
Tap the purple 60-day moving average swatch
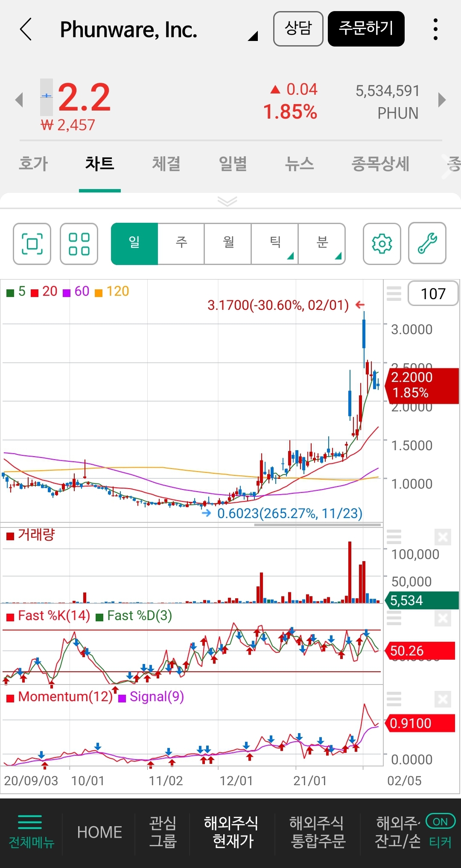click(67, 293)
